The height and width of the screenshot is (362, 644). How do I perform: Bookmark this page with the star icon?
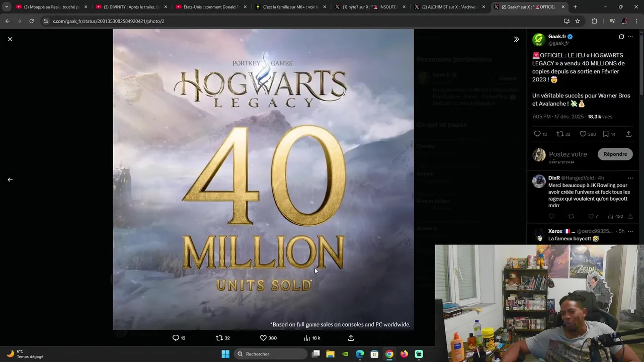pyautogui.click(x=578, y=21)
